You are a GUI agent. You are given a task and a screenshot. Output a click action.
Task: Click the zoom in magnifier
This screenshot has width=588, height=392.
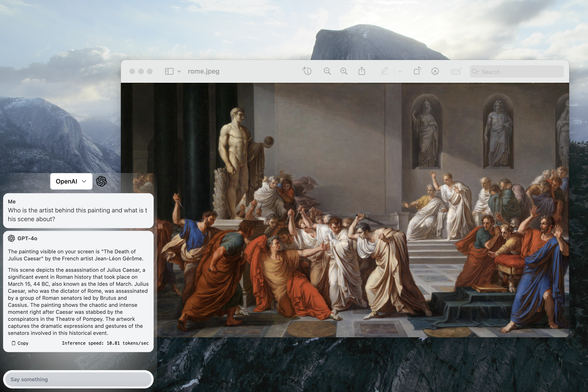[344, 71]
